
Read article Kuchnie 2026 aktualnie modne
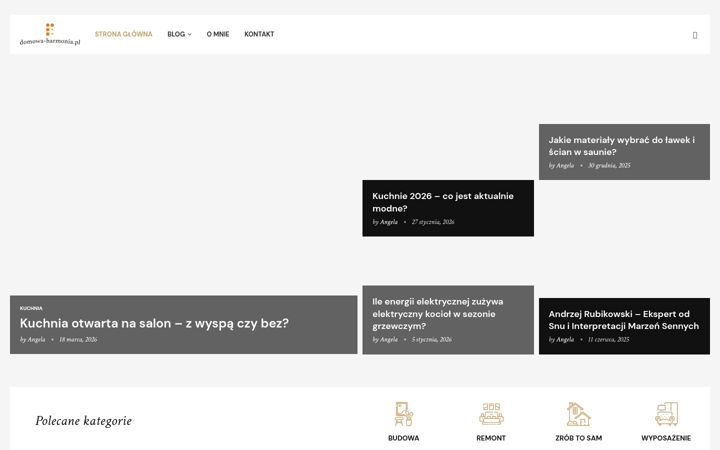[x=443, y=202]
